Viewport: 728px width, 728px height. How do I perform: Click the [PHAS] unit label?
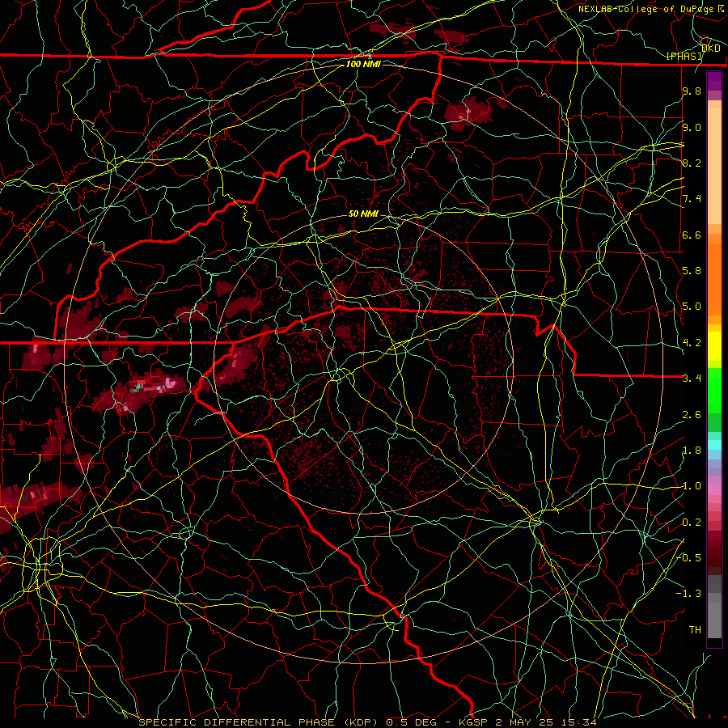click(x=684, y=57)
